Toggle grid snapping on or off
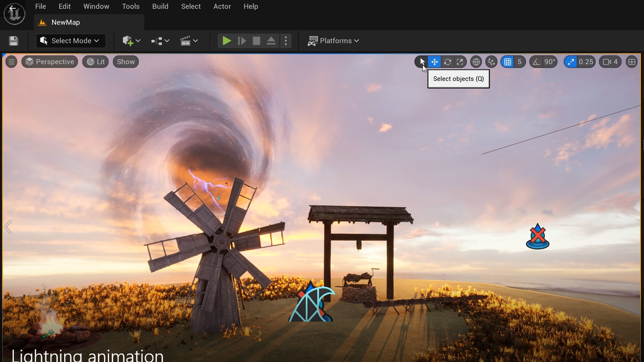This screenshot has width=644, height=362. (507, 62)
